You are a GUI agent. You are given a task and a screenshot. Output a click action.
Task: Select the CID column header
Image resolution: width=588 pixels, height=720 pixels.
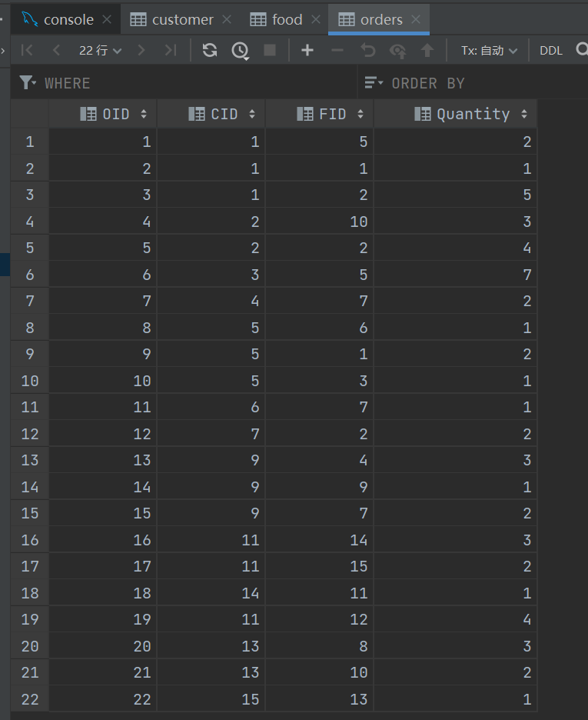point(211,113)
